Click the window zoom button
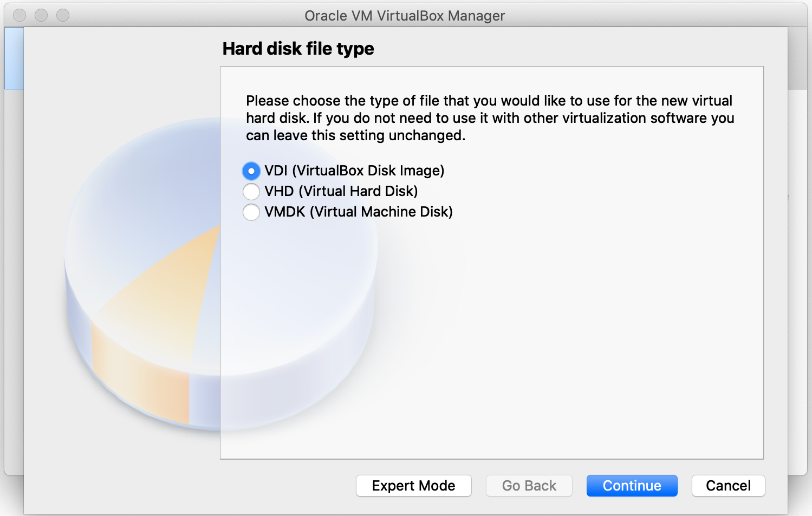The image size is (812, 516). point(63,16)
